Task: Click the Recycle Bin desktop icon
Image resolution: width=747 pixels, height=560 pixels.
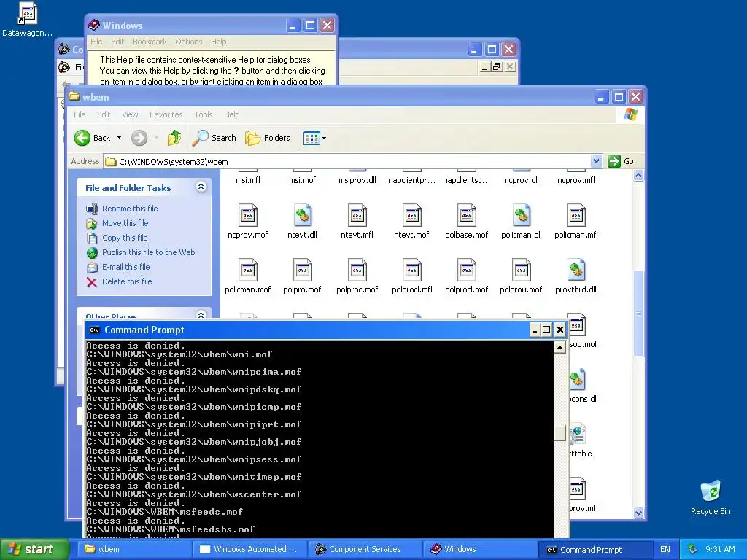Action: click(x=711, y=491)
